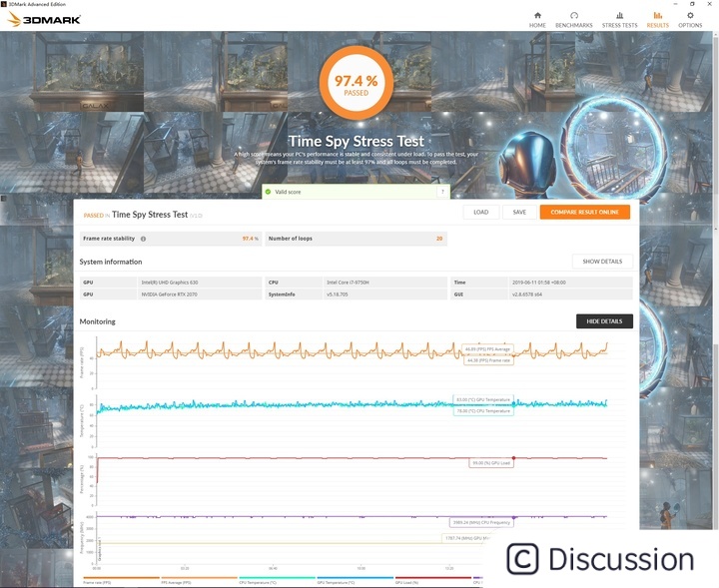Click the '78.00 (°C) CPU Temperature' tooltip

(x=483, y=411)
